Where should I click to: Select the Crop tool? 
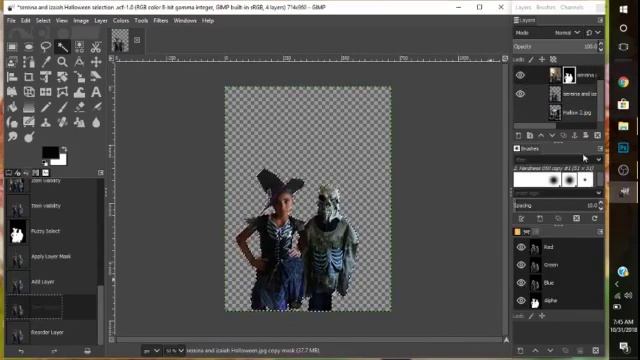click(29, 77)
